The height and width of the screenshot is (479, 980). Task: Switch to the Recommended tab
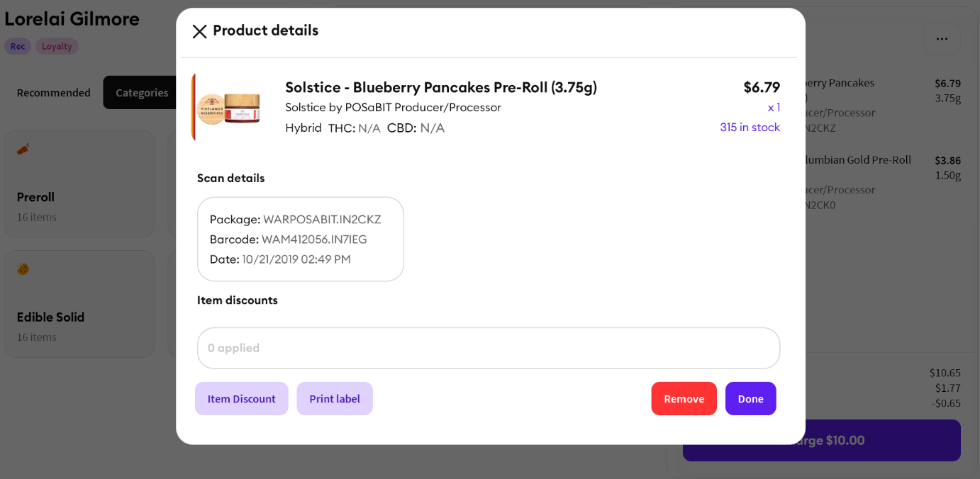point(54,93)
